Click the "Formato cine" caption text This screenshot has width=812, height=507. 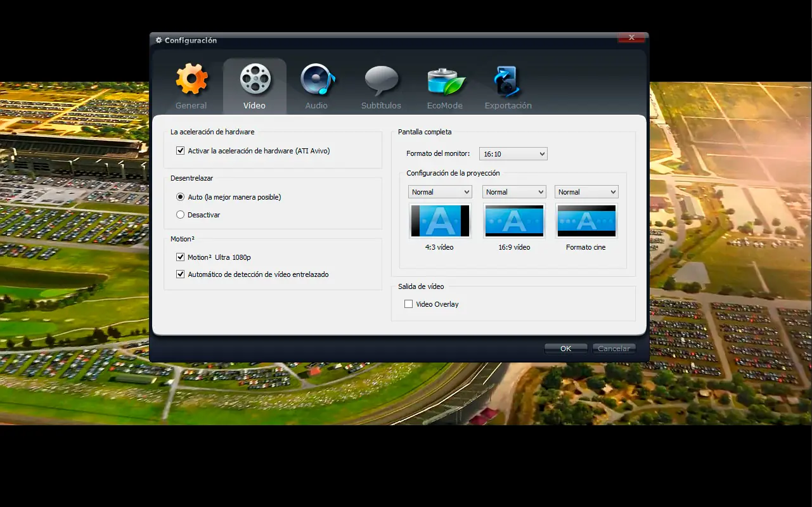point(586,247)
